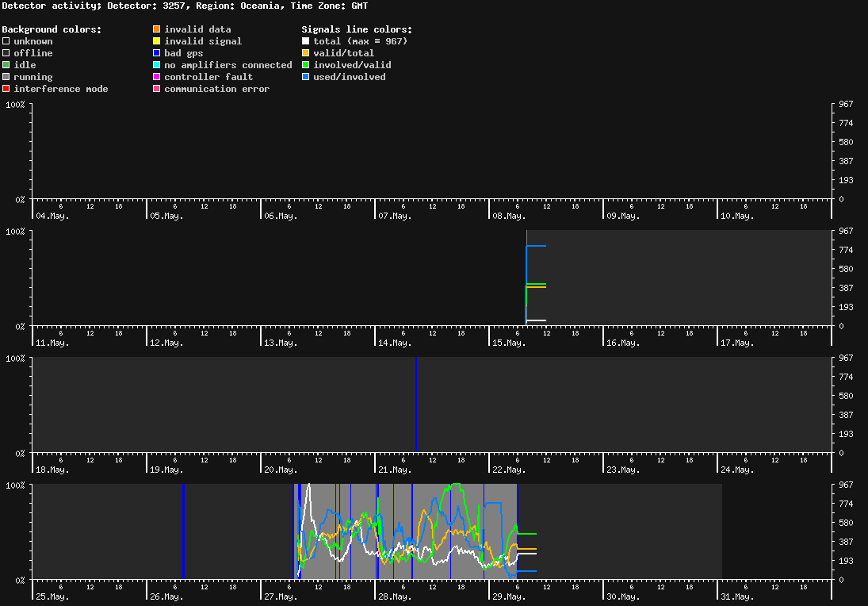Screen dimensions: 868x606
Task: Click the 'communication error' legend label
Action: point(217,89)
